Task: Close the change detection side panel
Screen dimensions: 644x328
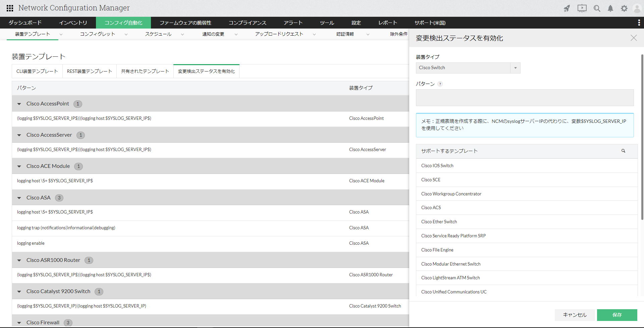Action: point(633,38)
